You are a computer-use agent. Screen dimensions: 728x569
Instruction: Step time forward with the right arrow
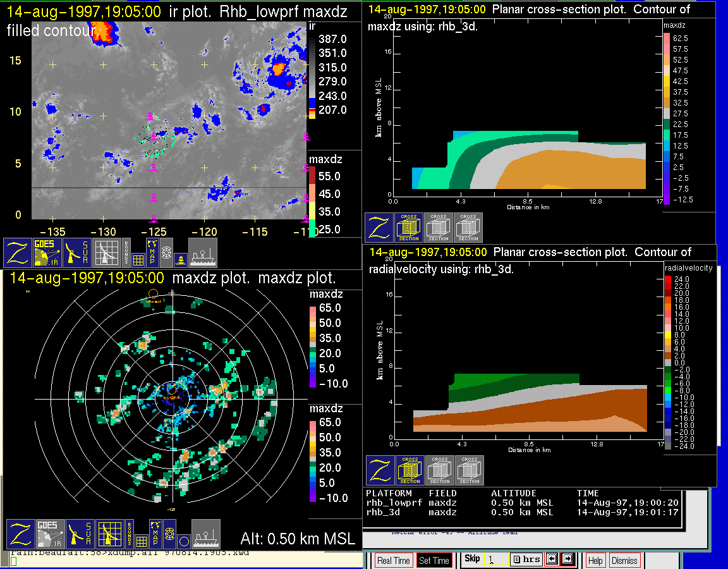[567, 560]
